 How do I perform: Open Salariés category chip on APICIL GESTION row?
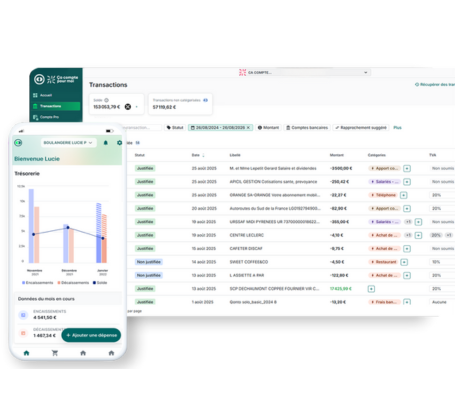[x=385, y=182]
